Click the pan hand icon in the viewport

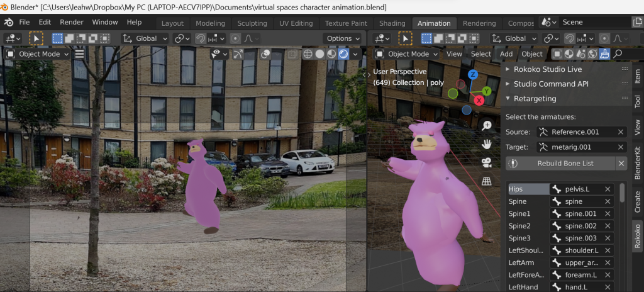coord(486,144)
